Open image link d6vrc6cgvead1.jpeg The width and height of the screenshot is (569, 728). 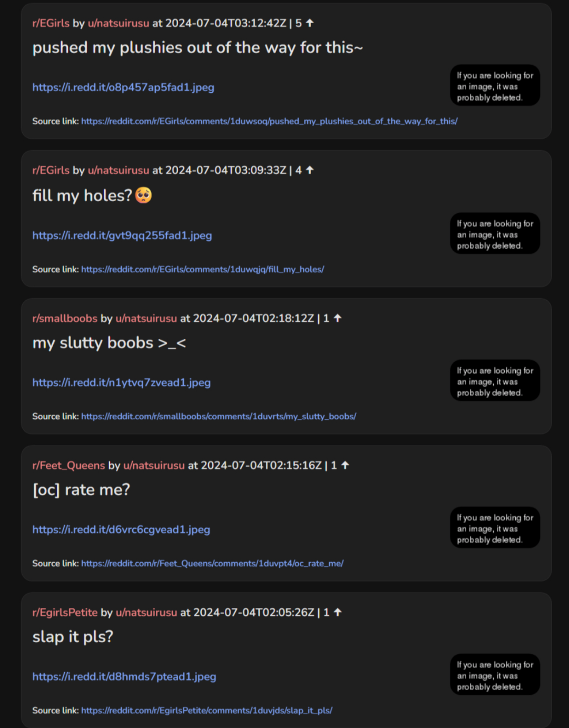[x=121, y=529]
